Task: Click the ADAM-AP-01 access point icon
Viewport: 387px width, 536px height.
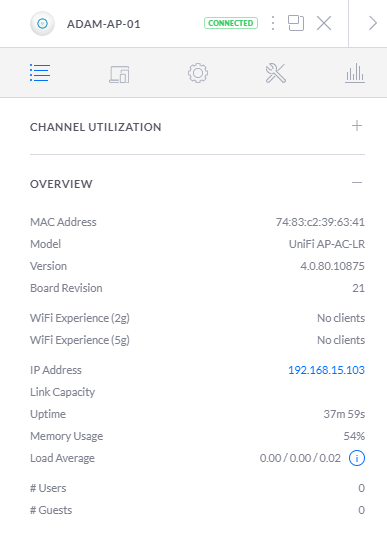Action: tap(42, 24)
